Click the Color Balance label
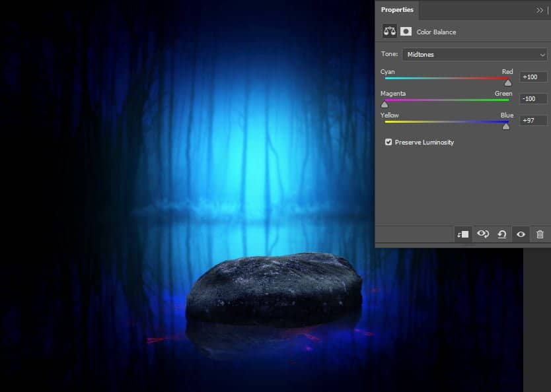551x392 pixels. coord(436,31)
